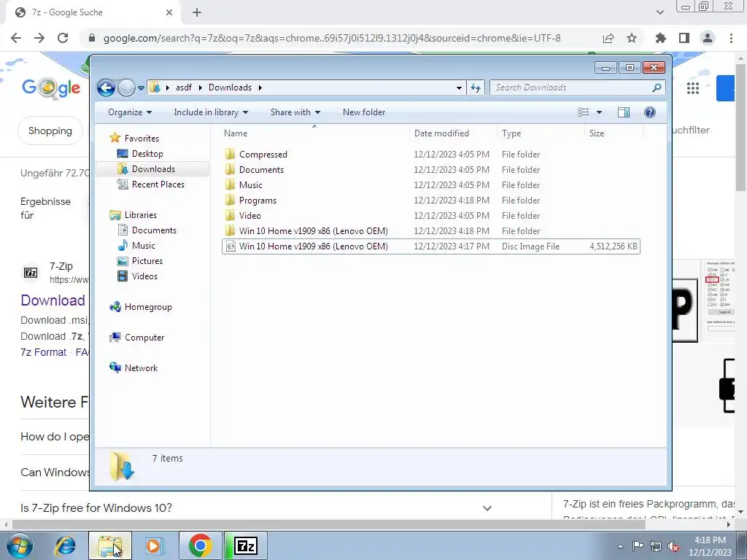The height and width of the screenshot is (560, 747).
Task: Select Network in navigation pane
Action: pyautogui.click(x=141, y=368)
